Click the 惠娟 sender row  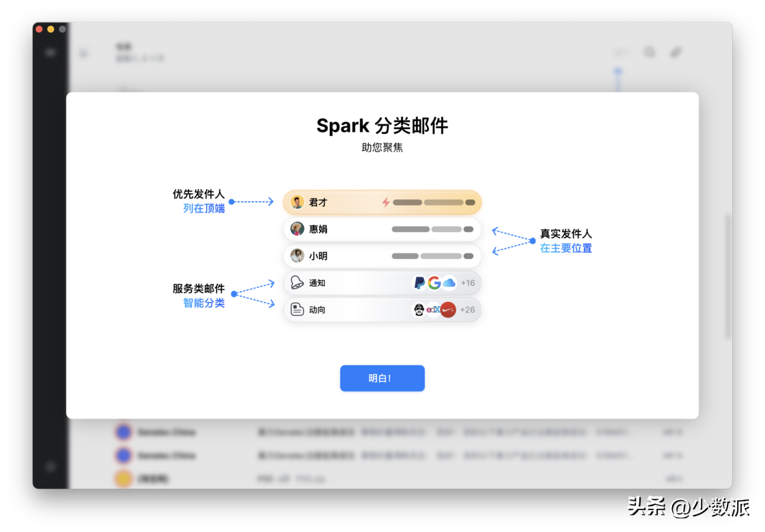point(382,229)
